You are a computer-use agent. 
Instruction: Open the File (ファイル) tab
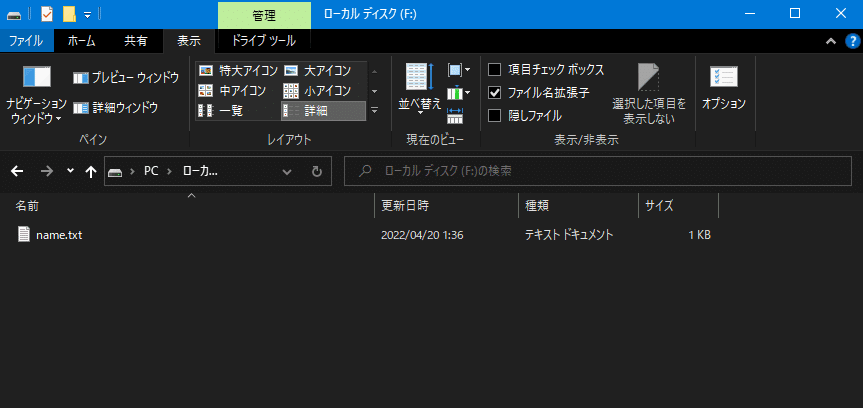pyautogui.click(x=27, y=41)
